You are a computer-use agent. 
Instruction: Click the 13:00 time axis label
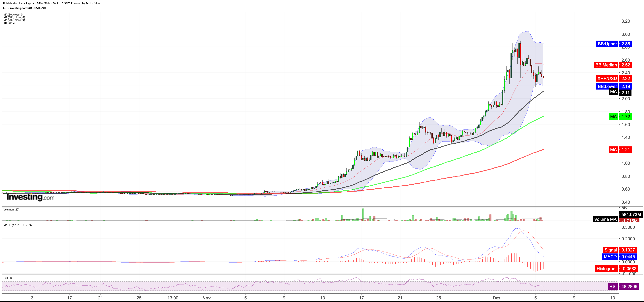pos(173,298)
